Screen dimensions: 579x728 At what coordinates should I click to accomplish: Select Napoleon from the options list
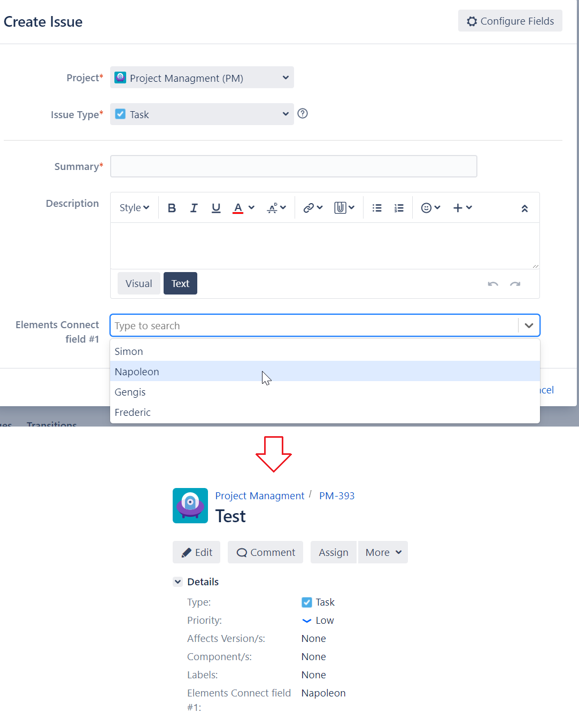coord(137,372)
